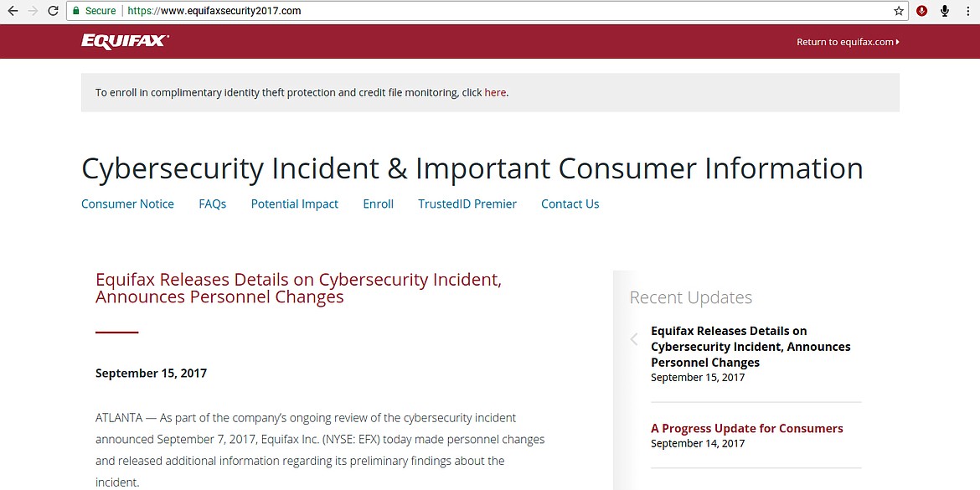Select the Enroll navigation link
The image size is (980, 490).
coord(378,204)
